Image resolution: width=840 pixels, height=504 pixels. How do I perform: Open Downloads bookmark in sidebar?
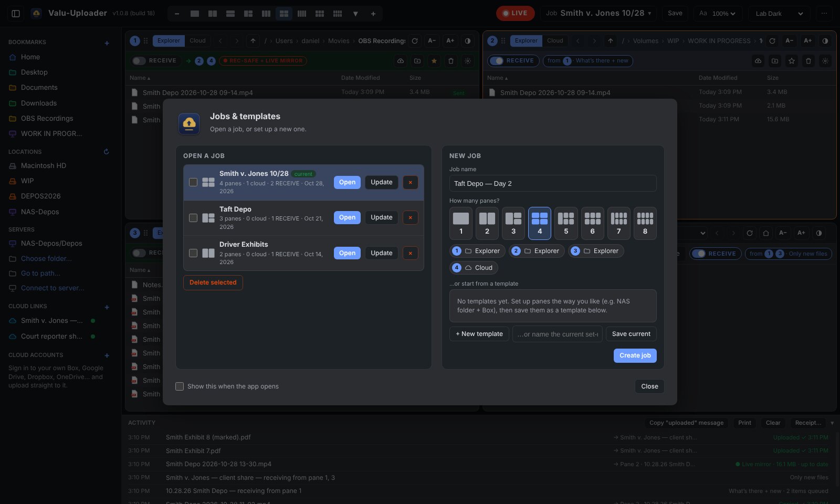(39, 103)
